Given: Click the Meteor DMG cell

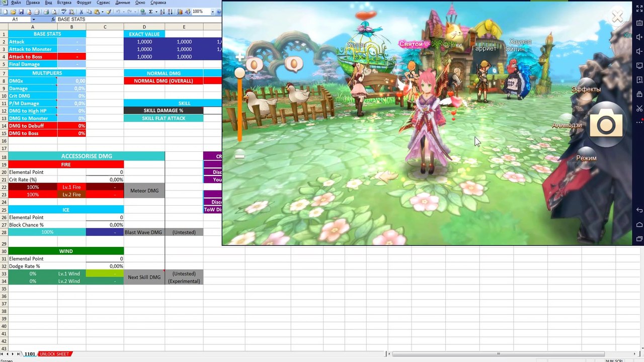Looking at the screenshot, I should 144,191.
